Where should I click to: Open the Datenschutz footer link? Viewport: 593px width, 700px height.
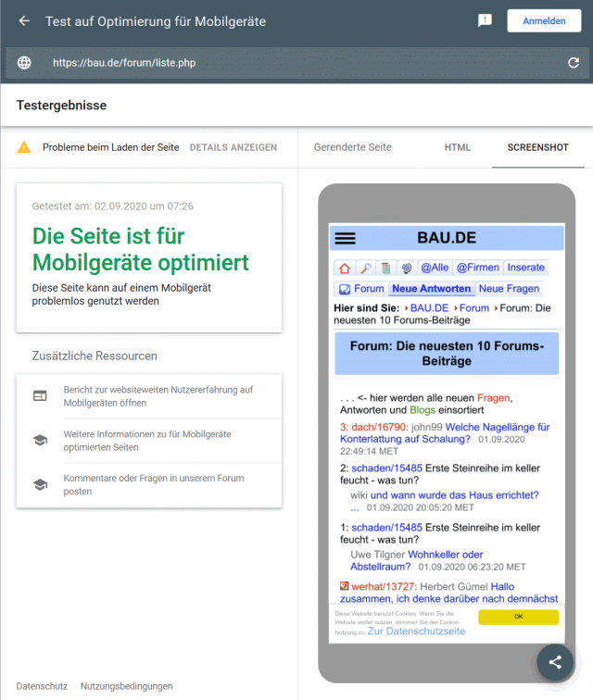point(42,686)
